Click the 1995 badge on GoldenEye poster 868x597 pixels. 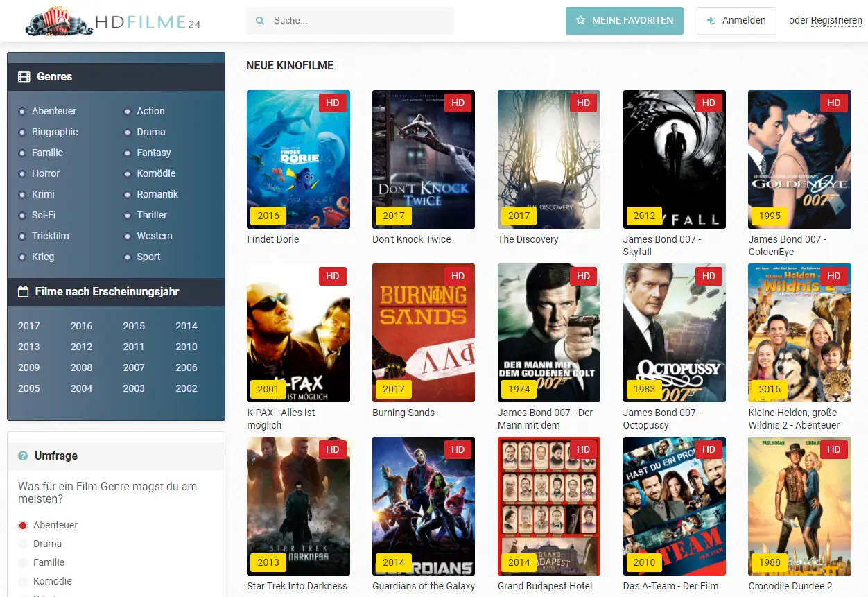(x=770, y=216)
